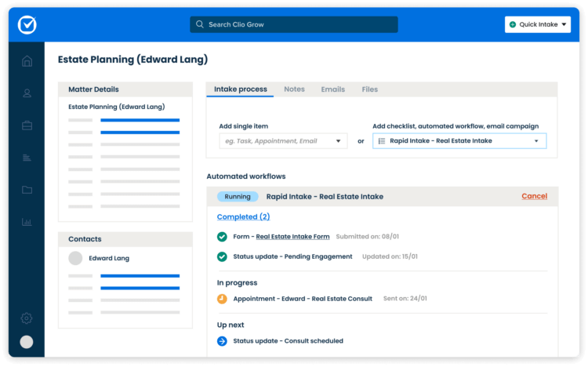Screen dimensions: 588x367
Task: Open the Settings gear icon in sidebar
Action: tap(27, 318)
